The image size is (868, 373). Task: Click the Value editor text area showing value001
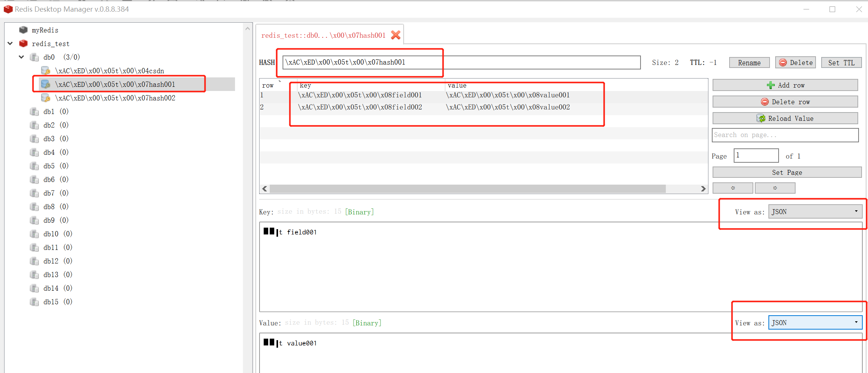tap(561, 353)
